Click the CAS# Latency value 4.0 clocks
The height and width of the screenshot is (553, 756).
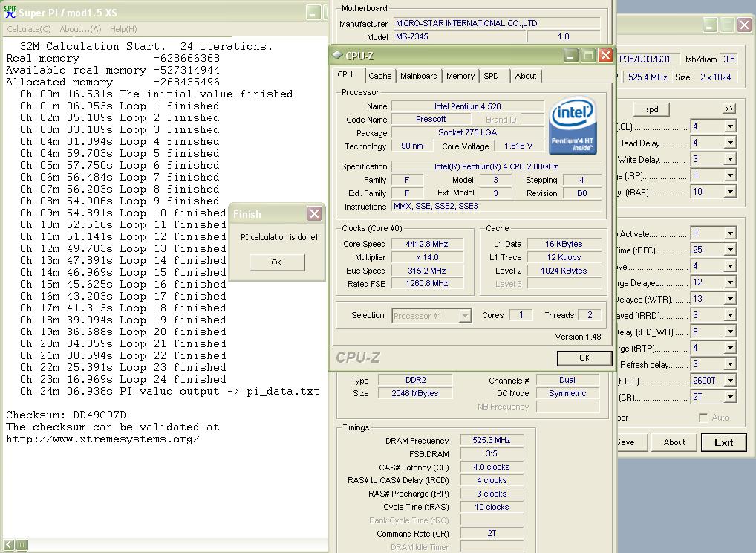pos(492,467)
